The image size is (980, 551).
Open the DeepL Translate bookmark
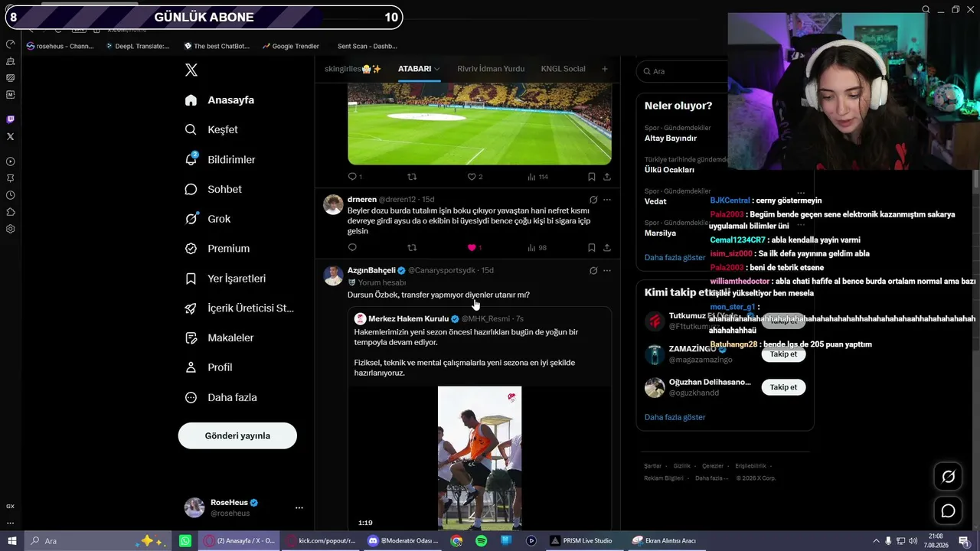point(136,46)
